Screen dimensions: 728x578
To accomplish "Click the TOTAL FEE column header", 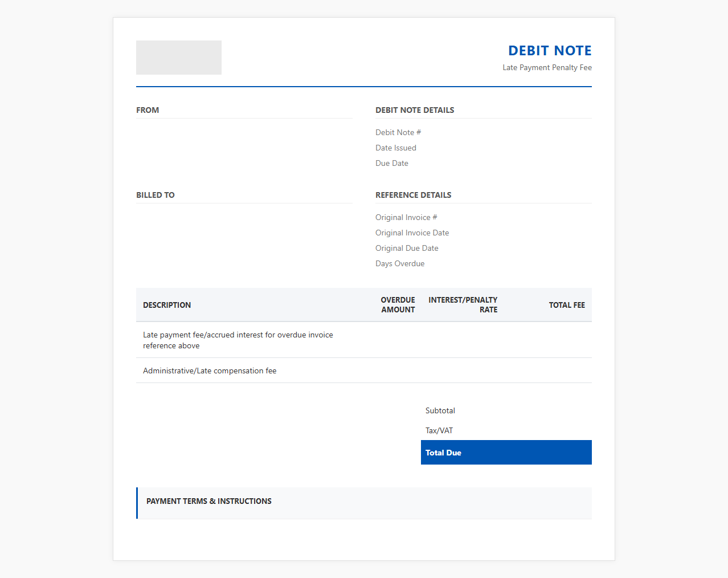I will point(567,305).
